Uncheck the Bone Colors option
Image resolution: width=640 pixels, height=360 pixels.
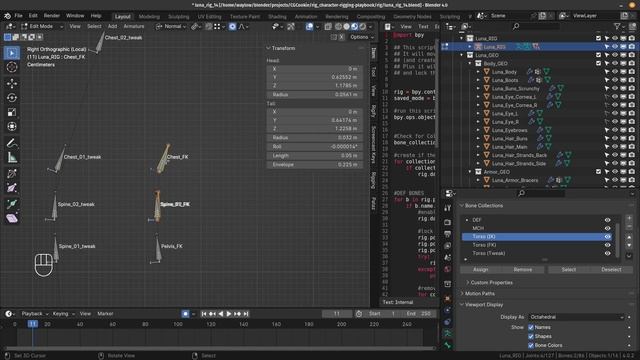coord(531,345)
